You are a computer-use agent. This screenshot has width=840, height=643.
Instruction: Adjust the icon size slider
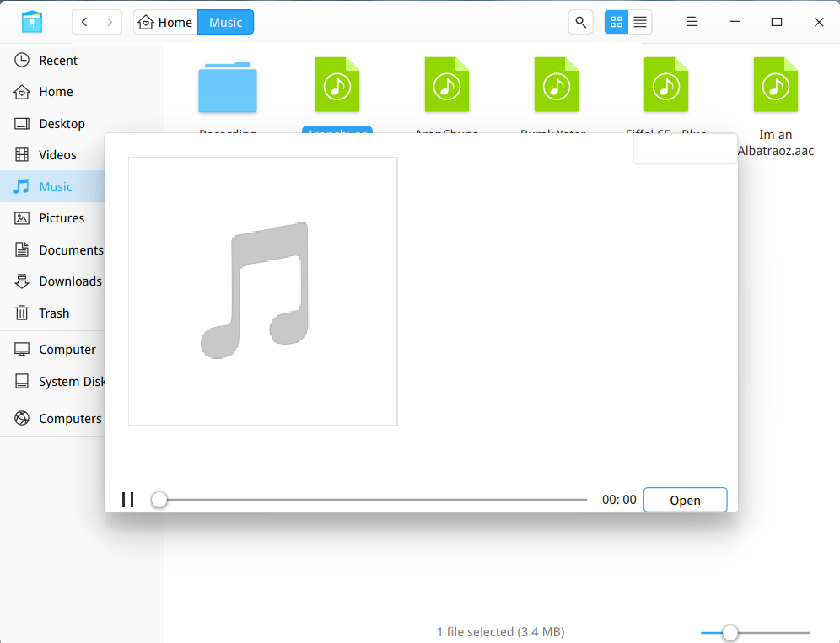[x=730, y=632]
